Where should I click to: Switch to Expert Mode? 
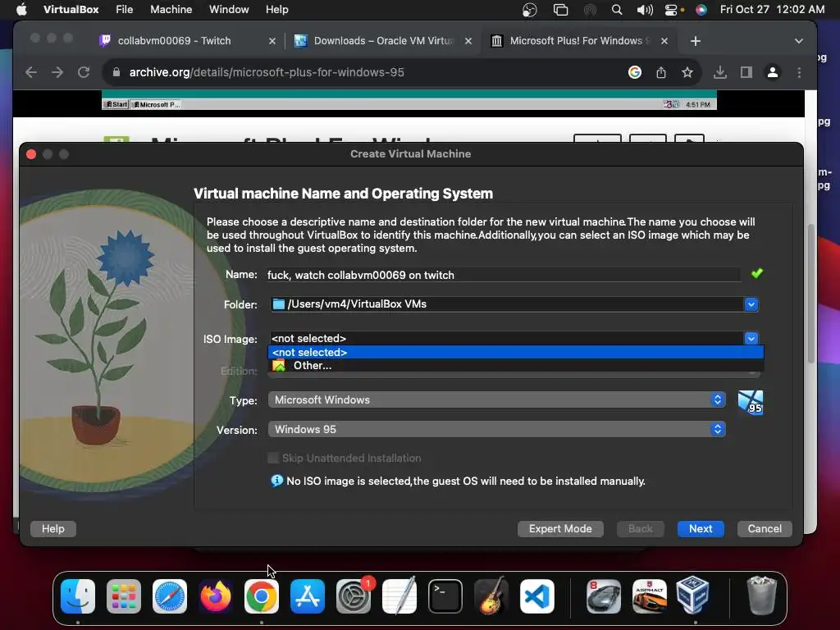pyautogui.click(x=560, y=529)
